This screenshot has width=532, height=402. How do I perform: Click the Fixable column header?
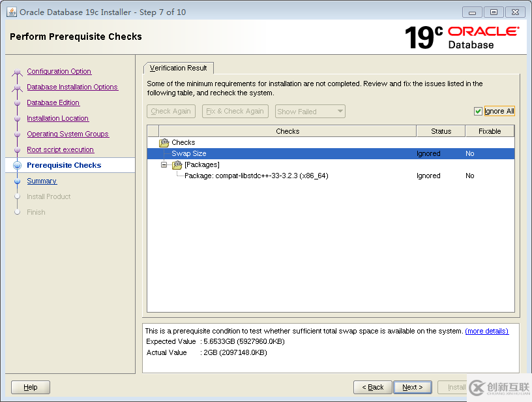click(x=490, y=131)
